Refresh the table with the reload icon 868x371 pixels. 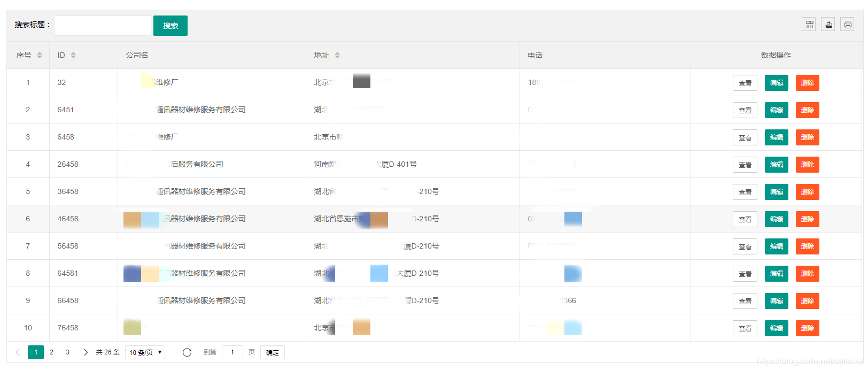point(187,352)
